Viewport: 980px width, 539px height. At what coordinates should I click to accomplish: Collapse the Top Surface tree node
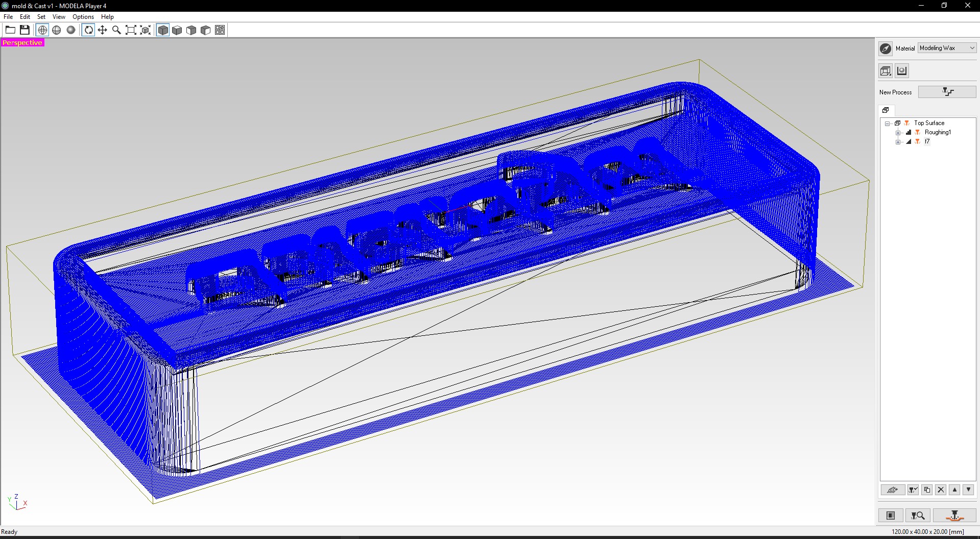(x=888, y=124)
